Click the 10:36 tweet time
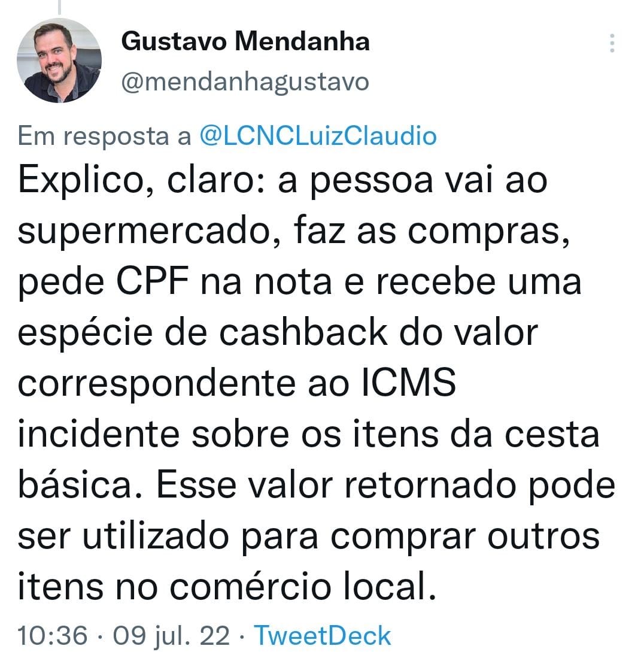The width and height of the screenshot is (644, 652). [53, 636]
